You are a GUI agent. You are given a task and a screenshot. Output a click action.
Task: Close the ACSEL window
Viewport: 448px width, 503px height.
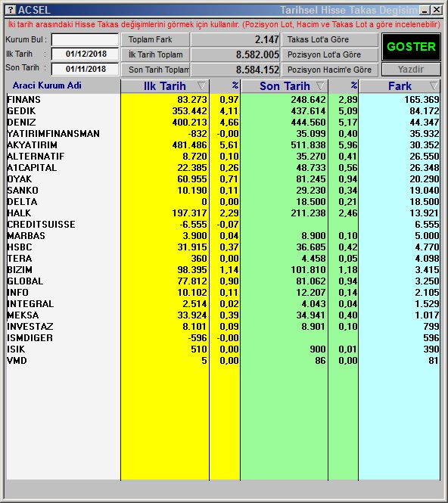tap(436, 11)
